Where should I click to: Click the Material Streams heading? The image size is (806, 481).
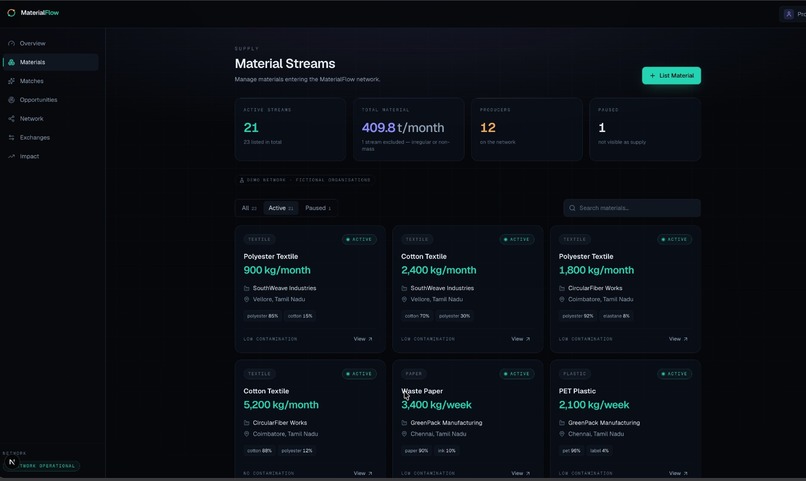[285, 64]
